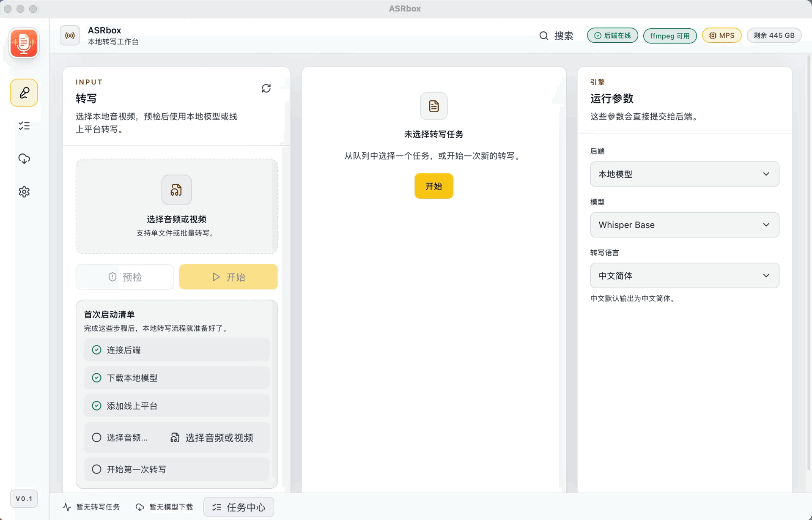The image size is (812, 520).
Task: Click the 添加线上平台 checklist row
Action: (177, 405)
